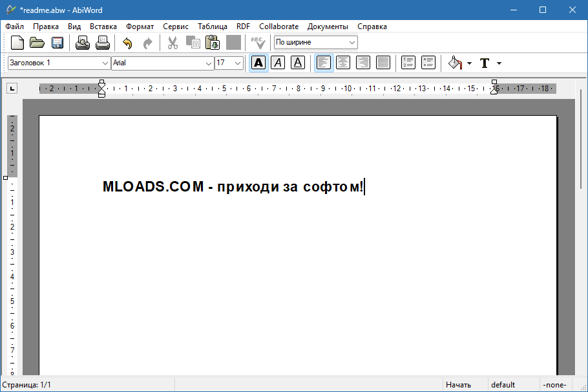588x392 pixels.
Task: Run the spell checker
Action: (x=258, y=43)
